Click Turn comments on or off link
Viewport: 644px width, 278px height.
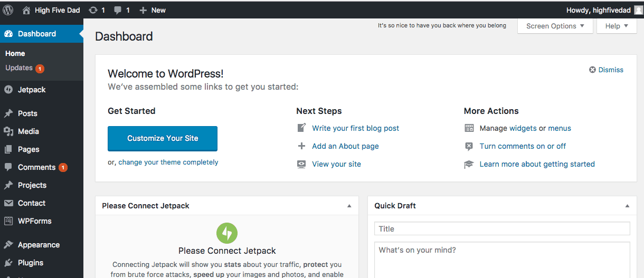click(x=523, y=146)
